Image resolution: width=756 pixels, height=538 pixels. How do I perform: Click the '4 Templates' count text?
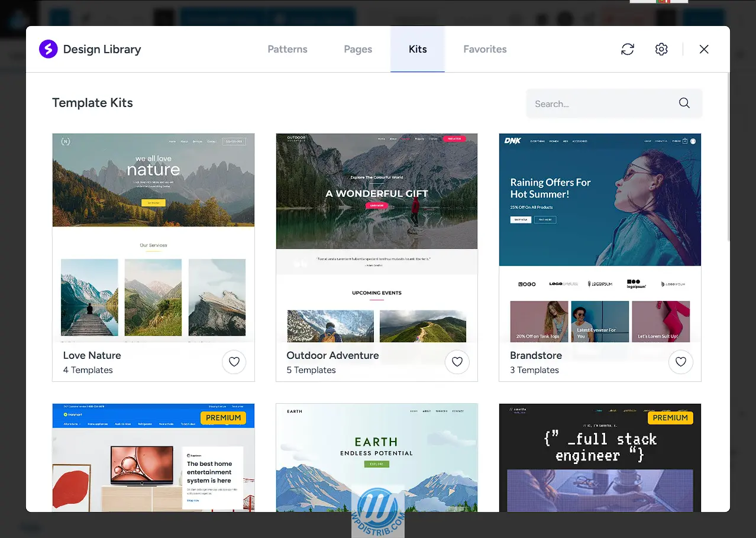pyautogui.click(x=88, y=370)
